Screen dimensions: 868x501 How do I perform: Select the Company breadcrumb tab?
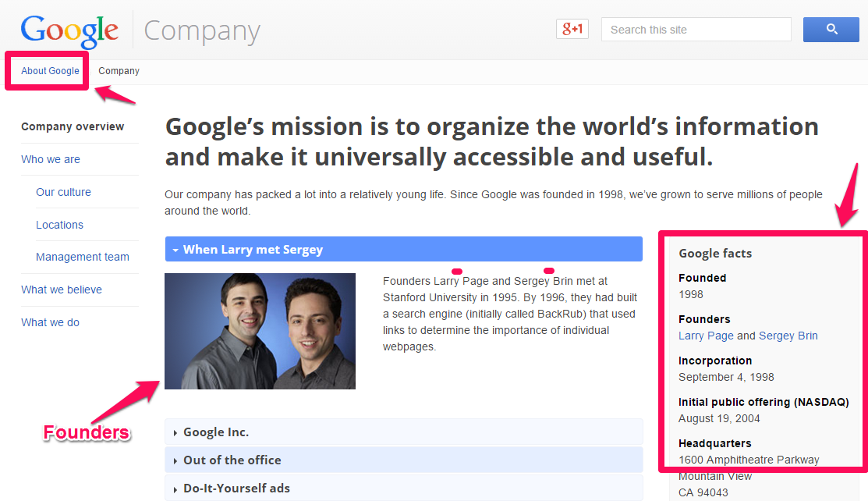[119, 71]
